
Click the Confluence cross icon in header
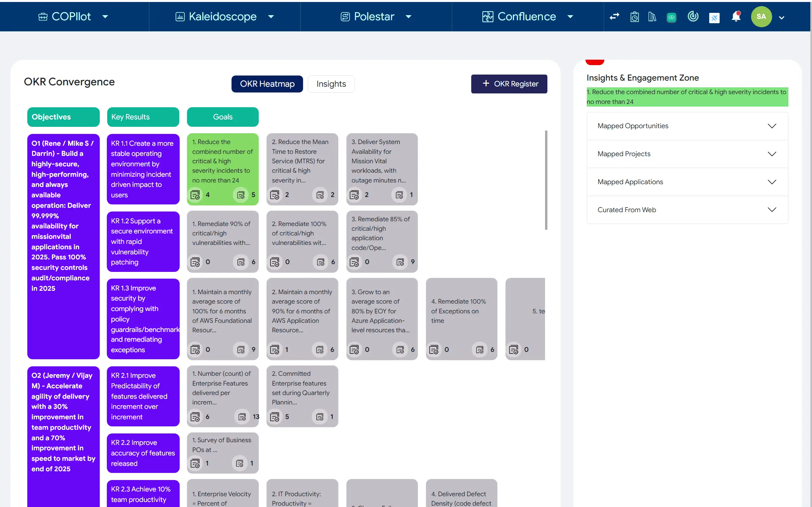point(714,18)
